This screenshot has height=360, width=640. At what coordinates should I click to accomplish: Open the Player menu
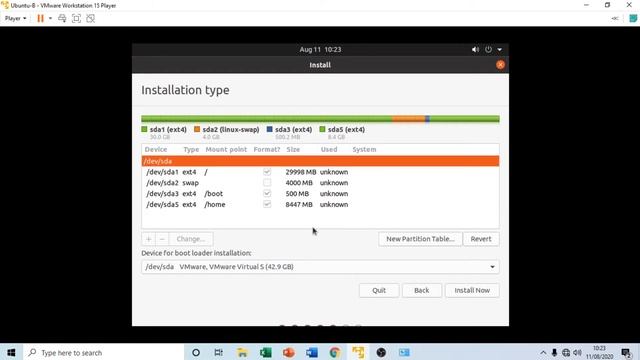[x=16, y=18]
